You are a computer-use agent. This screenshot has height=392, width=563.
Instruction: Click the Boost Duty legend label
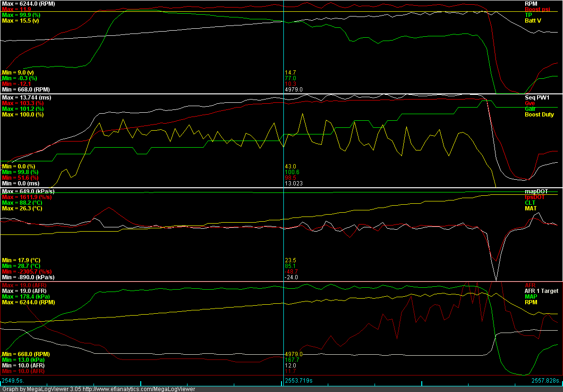pyautogui.click(x=539, y=115)
